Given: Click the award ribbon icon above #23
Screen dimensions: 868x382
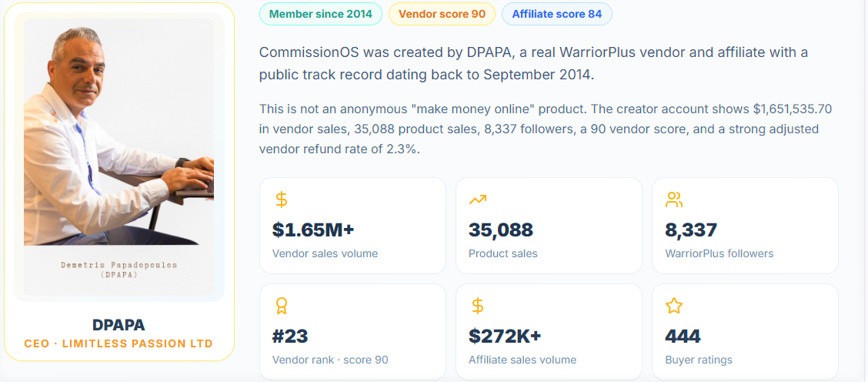Looking at the screenshot, I should coord(281,306).
